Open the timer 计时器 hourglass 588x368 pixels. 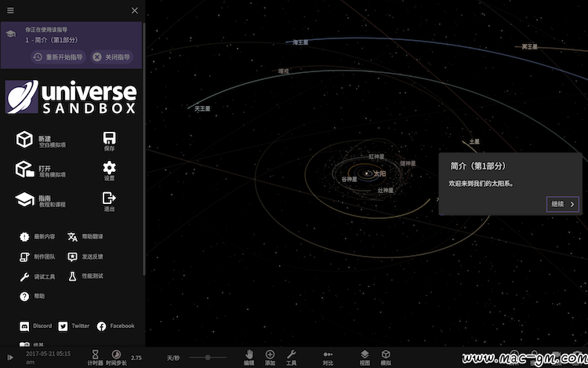click(x=95, y=358)
